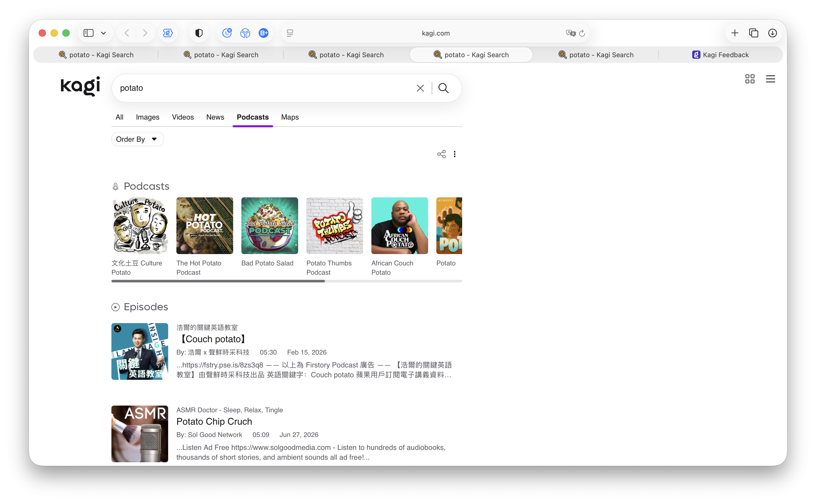Show the reader view icon
The height and width of the screenshot is (504, 816).
[290, 33]
